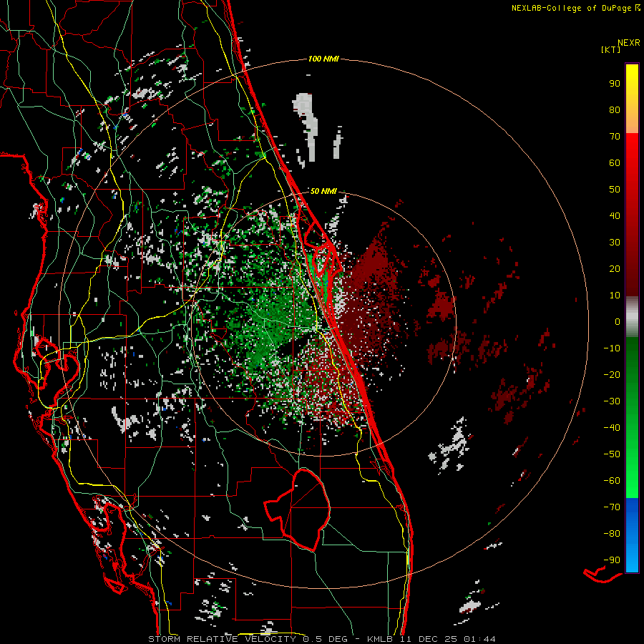Click the 10 value on the velocity scale

click(615, 296)
